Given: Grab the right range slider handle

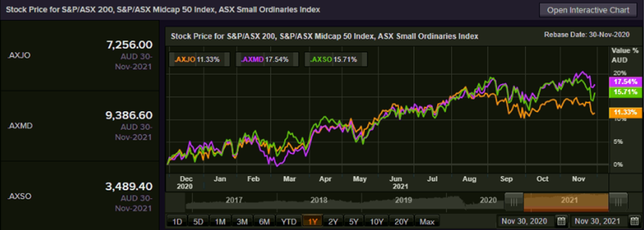Looking at the screenshot, I should click(618, 201).
